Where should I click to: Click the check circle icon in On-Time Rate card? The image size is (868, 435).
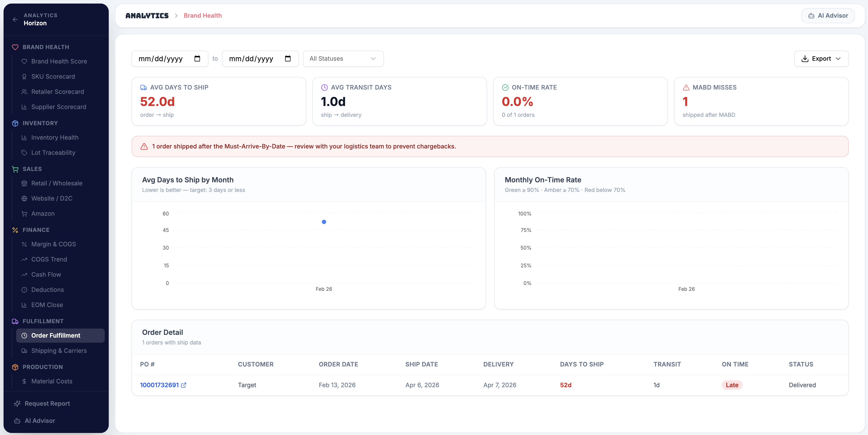pyautogui.click(x=505, y=88)
